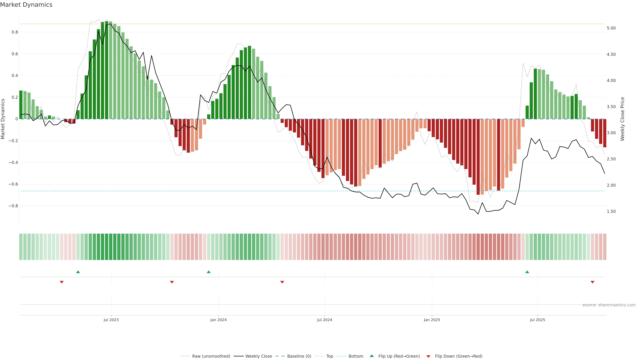Click the red flip-down marker between Jan 2024 and Jul 2024
The height and width of the screenshot is (362, 644).
pyautogui.click(x=282, y=282)
